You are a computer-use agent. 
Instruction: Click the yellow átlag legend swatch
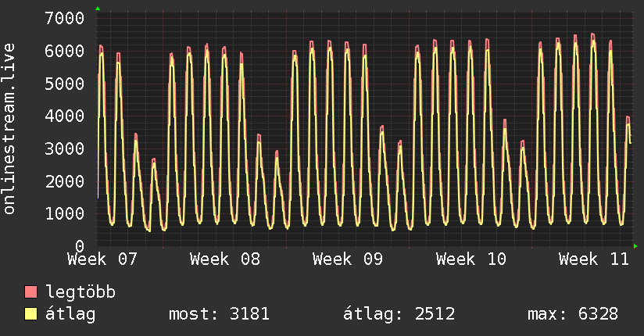click(x=30, y=313)
